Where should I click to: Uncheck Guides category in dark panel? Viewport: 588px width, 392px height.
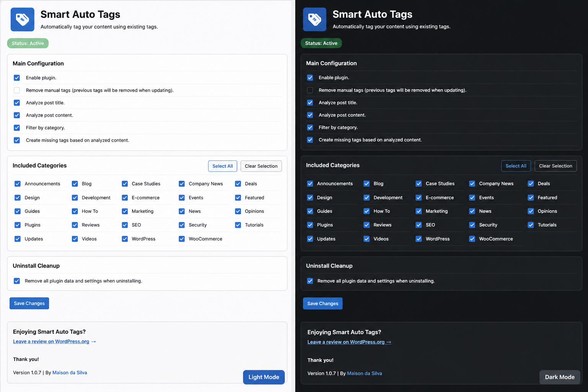(310, 211)
